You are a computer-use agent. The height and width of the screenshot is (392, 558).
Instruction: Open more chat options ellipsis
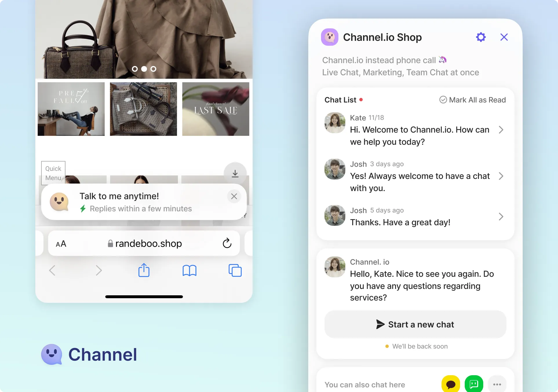coord(497,384)
